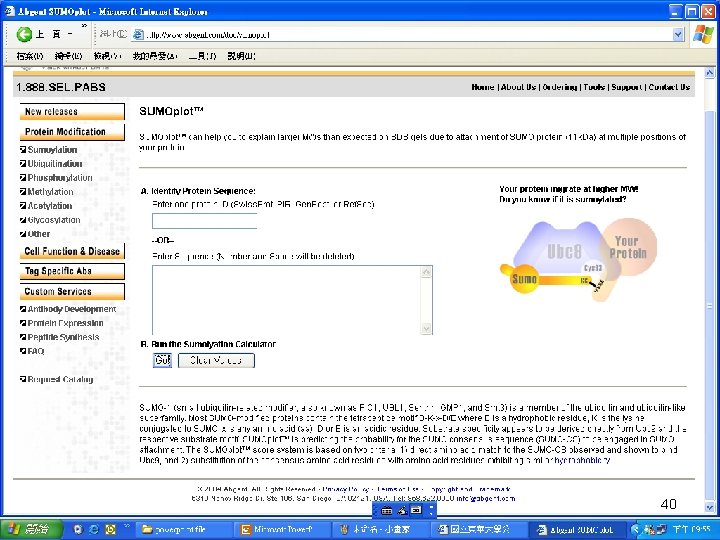Open the Other sidebar link
The width and height of the screenshot is (720, 540).
tap(39, 234)
